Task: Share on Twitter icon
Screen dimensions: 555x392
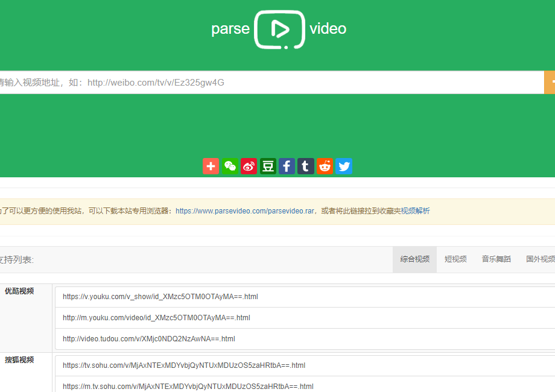Action: [344, 166]
